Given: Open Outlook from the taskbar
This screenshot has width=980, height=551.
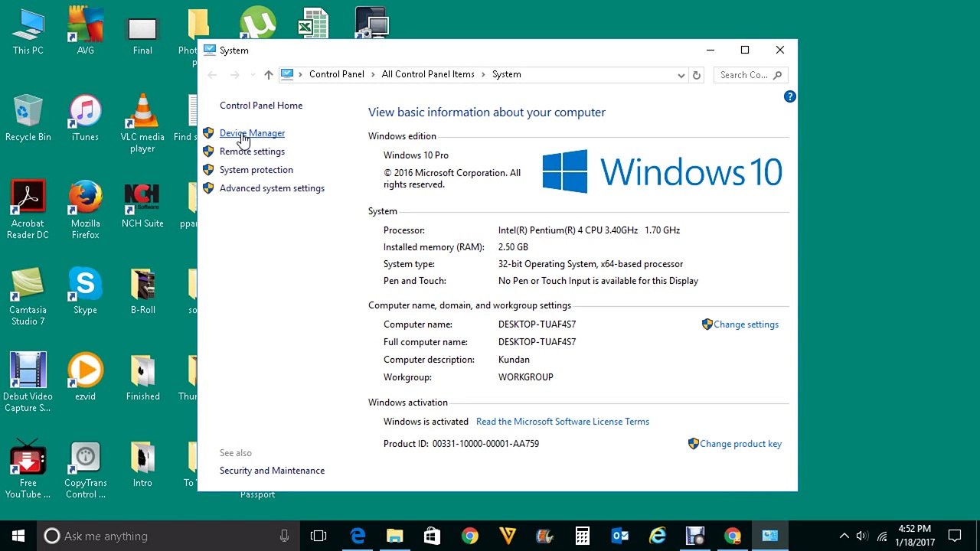Looking at the screenshot, I should pos(620,536).
